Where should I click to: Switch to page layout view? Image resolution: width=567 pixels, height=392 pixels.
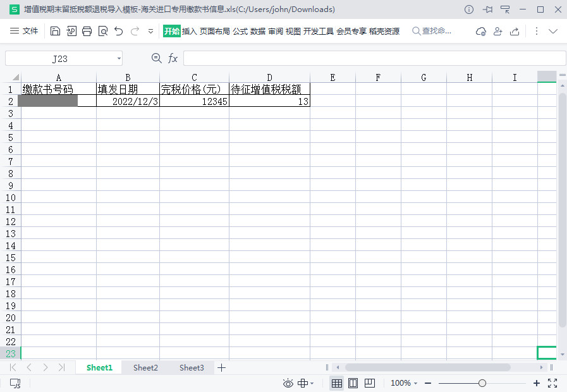[353, 383]
